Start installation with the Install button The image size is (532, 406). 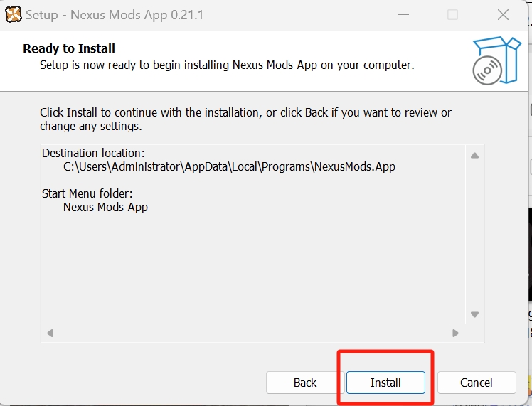pyautogui.click(x=385, y=383)
